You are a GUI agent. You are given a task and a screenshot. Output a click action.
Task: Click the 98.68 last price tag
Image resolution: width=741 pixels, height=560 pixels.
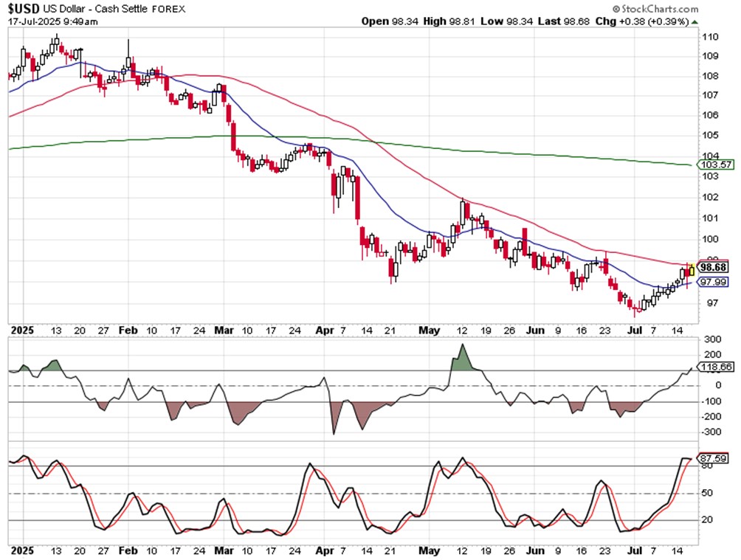[x=713, y=268]
